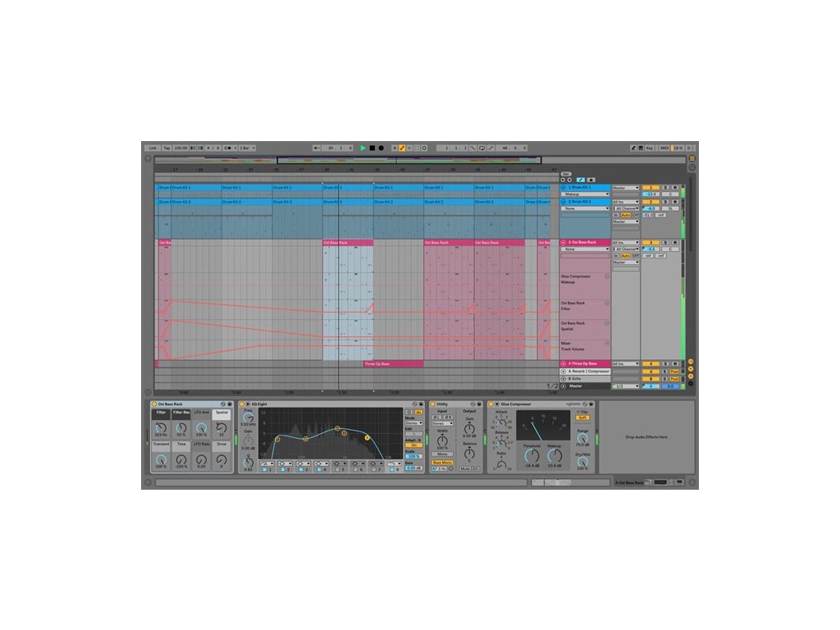Arm track 1 Drum Kit 1 for recording
This screenshot has height=630, width=840.
(x=675, y=188)
